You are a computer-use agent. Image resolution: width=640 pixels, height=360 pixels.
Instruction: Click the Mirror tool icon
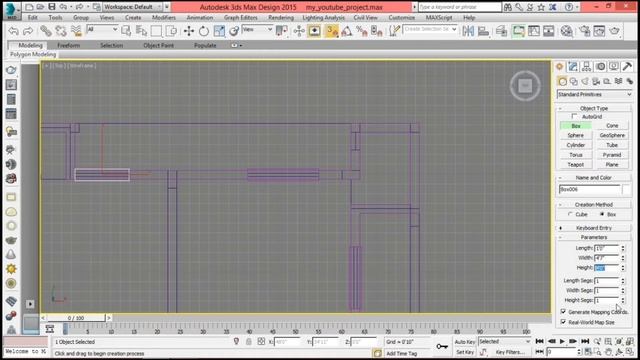pyautogui.click(x=468, y=31)
